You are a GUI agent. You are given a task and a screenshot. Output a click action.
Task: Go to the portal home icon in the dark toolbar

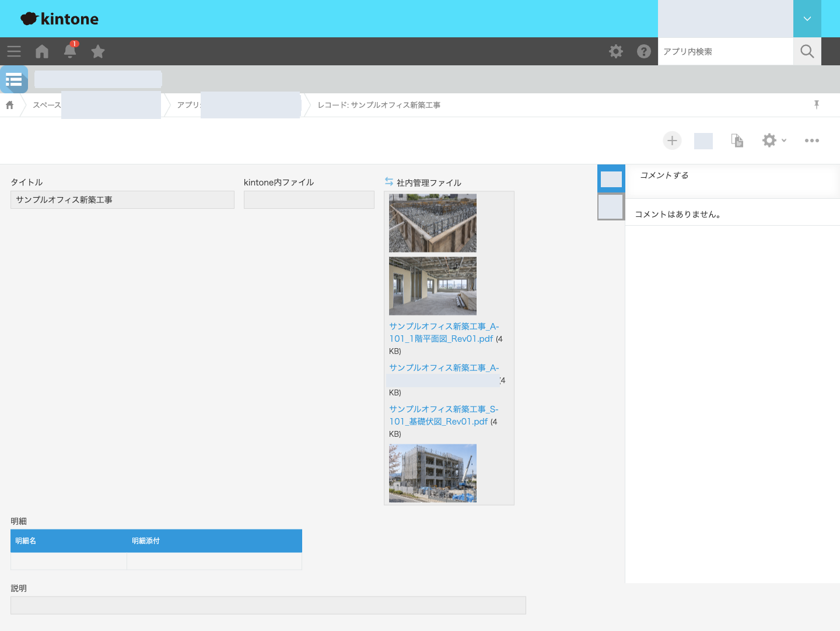point(42,51)
